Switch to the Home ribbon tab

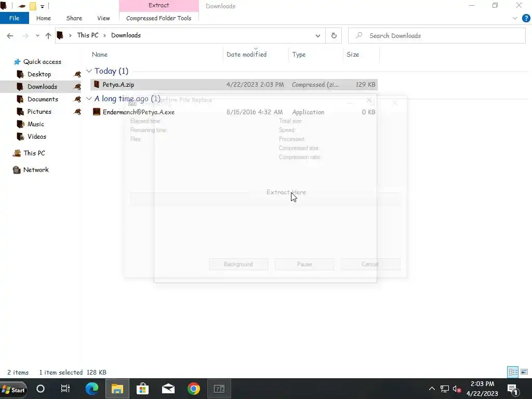(44, 18)
